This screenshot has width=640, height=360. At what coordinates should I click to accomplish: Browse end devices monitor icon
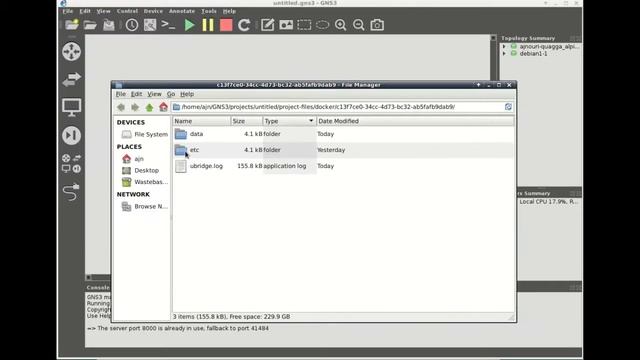point(71,107)
